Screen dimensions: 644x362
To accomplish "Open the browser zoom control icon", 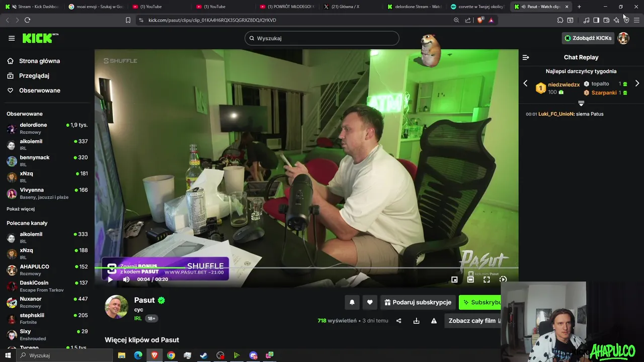I will point(456,20).
